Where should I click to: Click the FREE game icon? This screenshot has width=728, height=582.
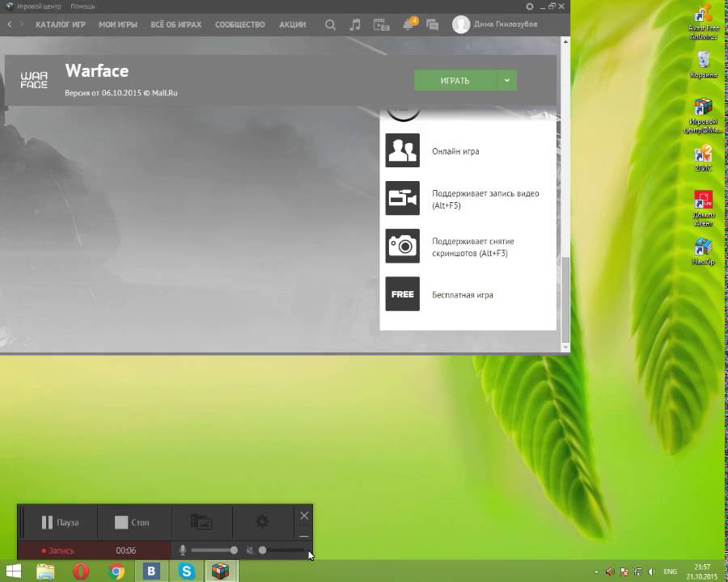tap(403, 293)
